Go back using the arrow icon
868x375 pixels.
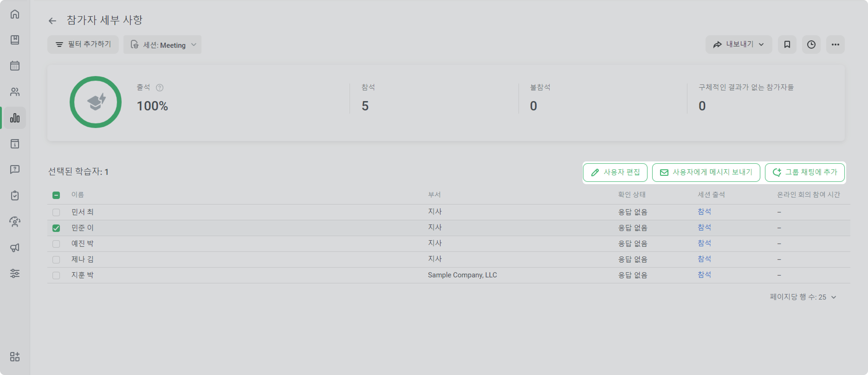pyautogui.click(x=52, y=21)
